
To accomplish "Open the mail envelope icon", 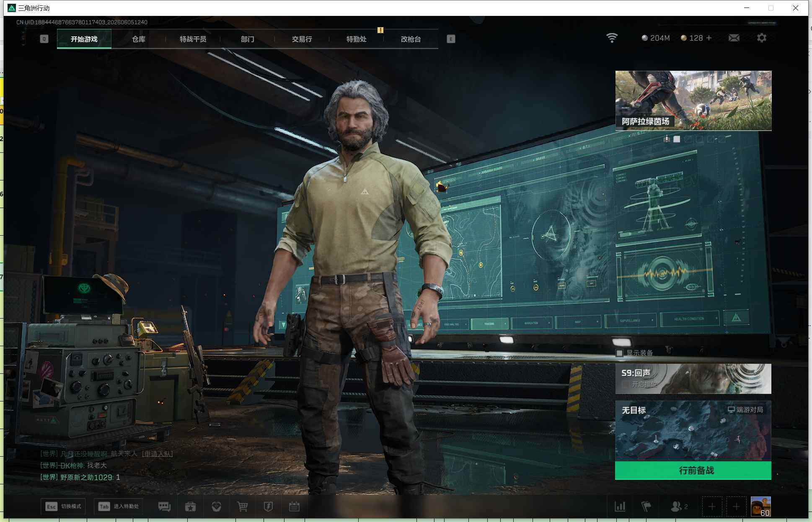I will 734,38.
